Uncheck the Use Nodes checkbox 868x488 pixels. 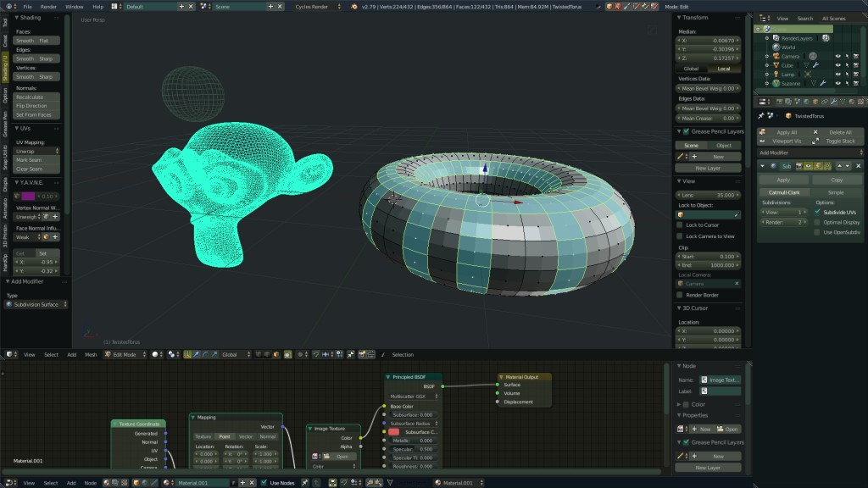(x=264, y=483)
